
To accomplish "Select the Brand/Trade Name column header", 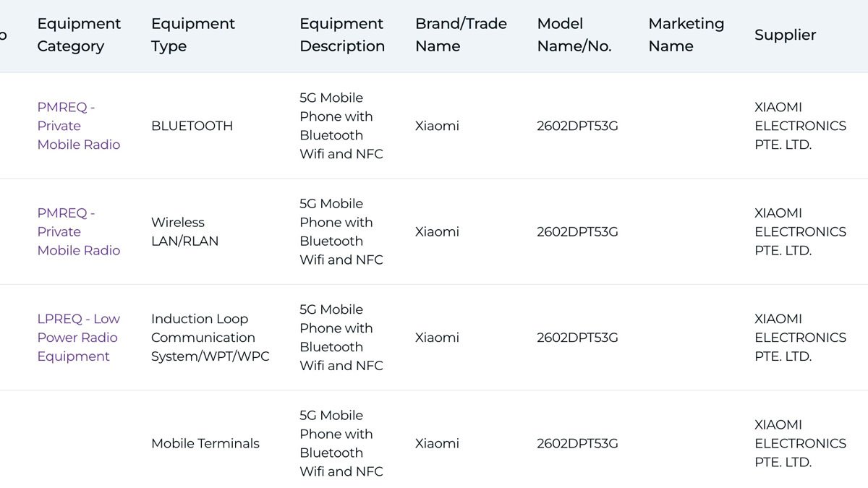I will point(461,35).
